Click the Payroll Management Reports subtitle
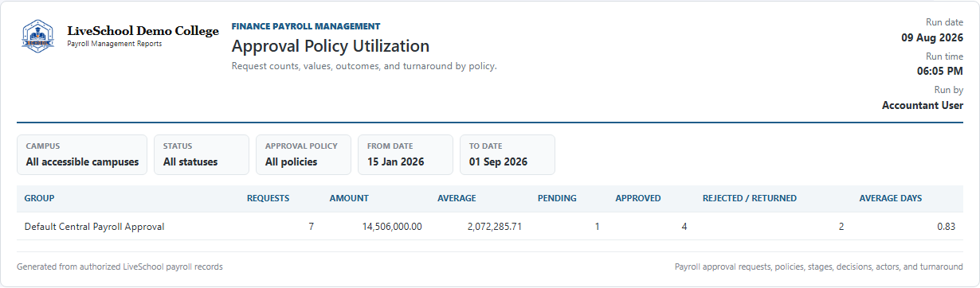 (x=114, y=44)
